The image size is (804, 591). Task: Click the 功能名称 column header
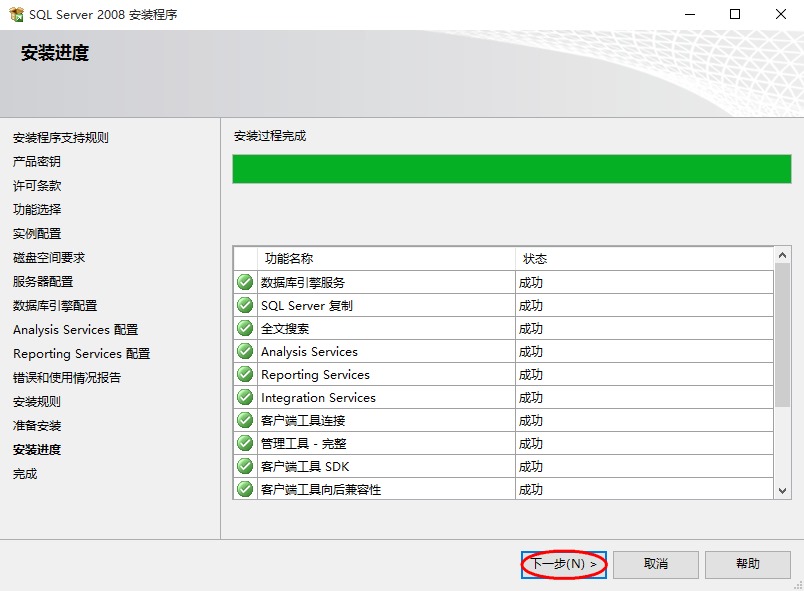(x=386, y=259)
